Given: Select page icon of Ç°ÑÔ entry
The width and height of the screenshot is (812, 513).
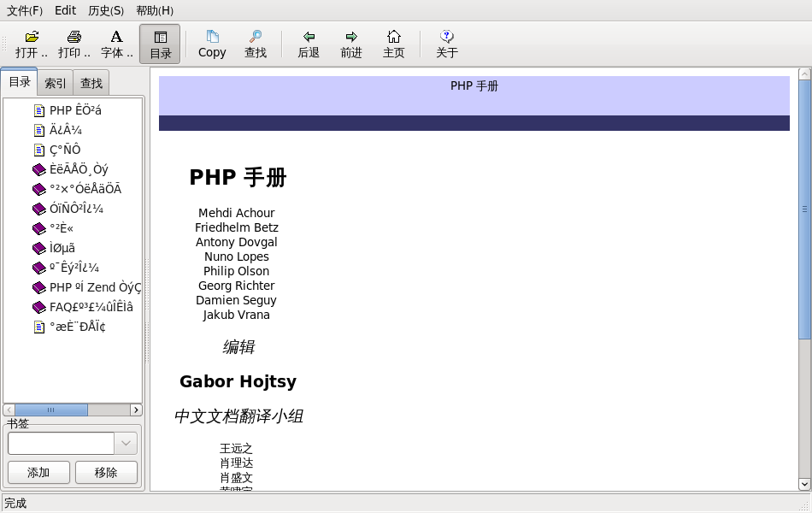Looking at the screenshot, I should 38,150.
